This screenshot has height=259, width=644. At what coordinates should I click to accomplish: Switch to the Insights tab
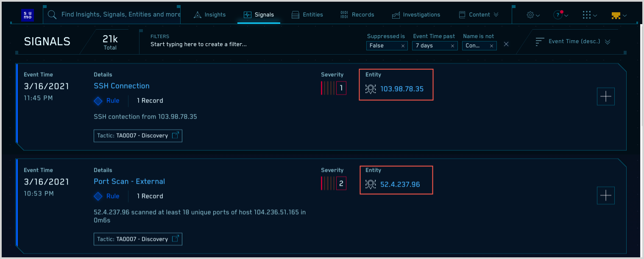click(210, 15)
